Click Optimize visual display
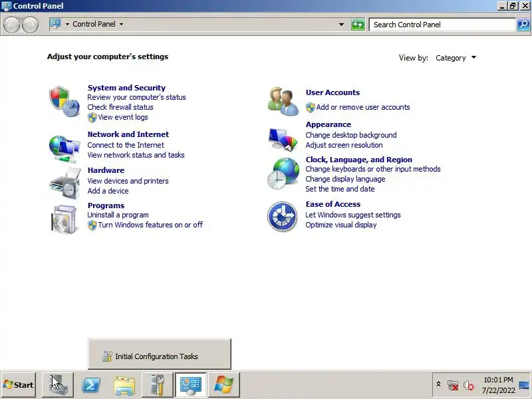This screenshot has width=532, height=399. point(341,225)
